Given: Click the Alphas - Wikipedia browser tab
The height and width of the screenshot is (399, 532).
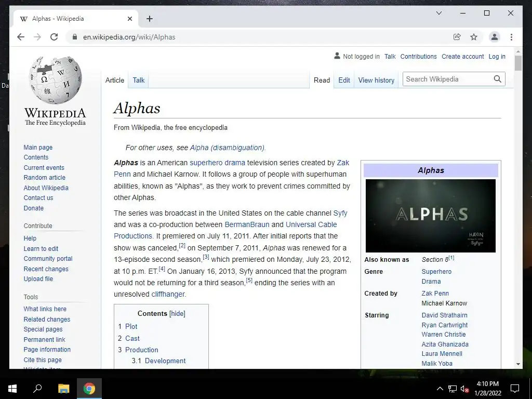Looking at the screenshot, I should tap(76, 19).
